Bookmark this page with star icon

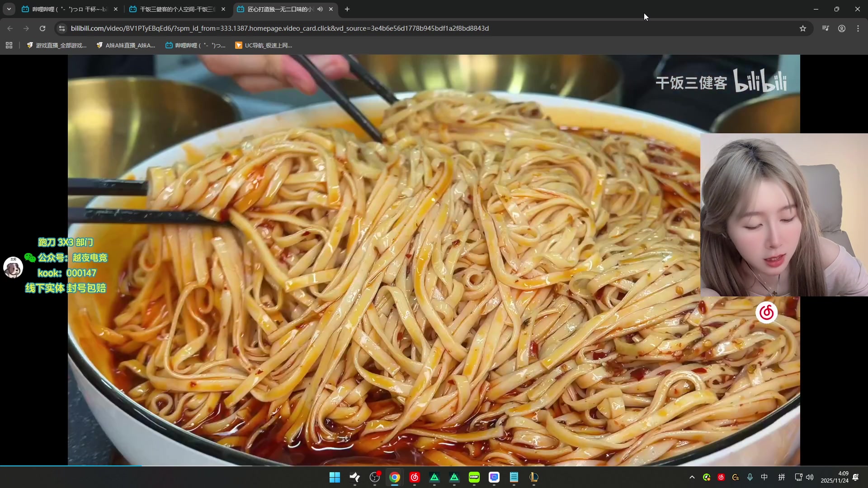coord(803,28)
